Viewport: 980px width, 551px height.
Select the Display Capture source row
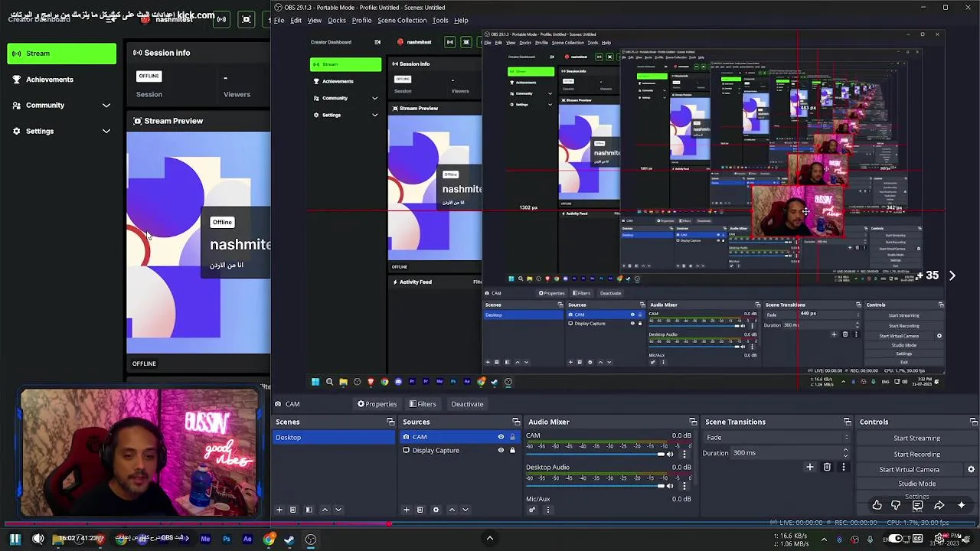click(x=459, y=451)
